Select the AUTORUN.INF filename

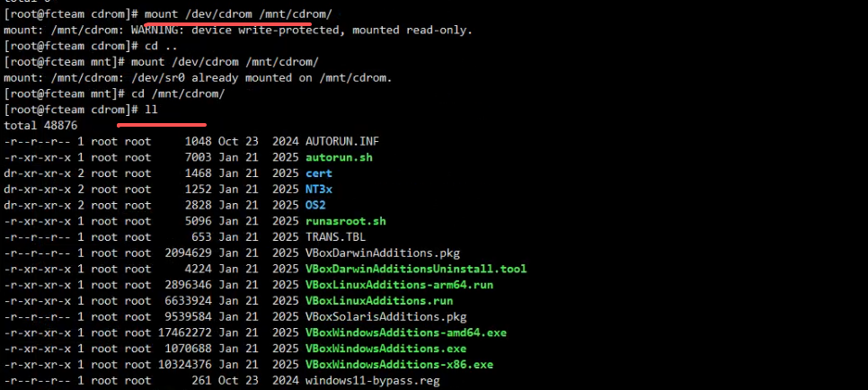pyautogui.click(x=342, y=141)
